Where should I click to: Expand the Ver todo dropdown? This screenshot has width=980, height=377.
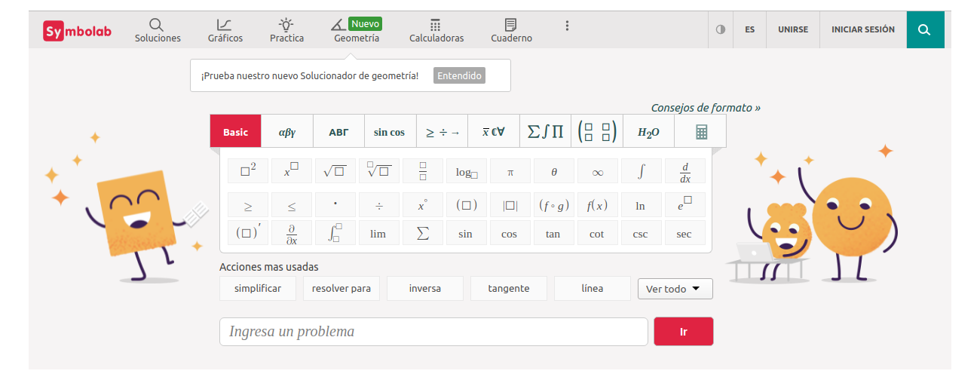pyautogui.click(x=675, y=289)
